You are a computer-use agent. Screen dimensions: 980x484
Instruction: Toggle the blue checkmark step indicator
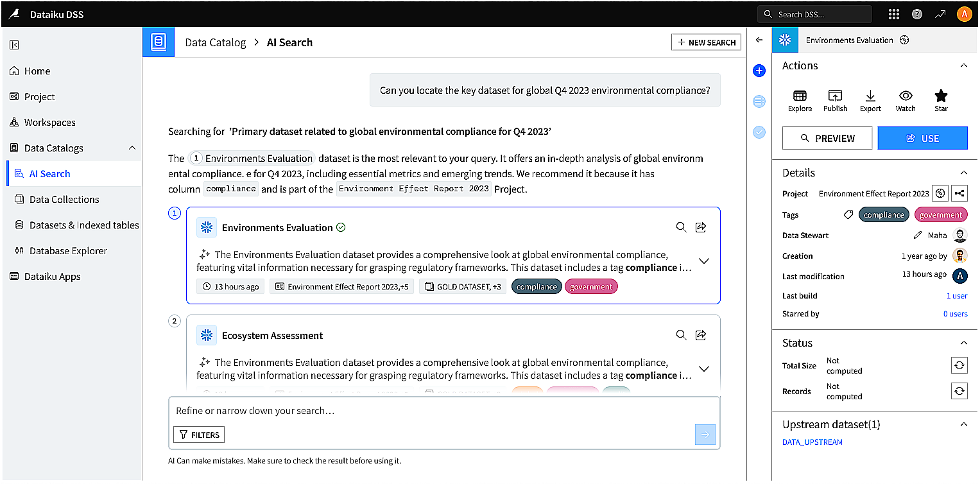759,132
